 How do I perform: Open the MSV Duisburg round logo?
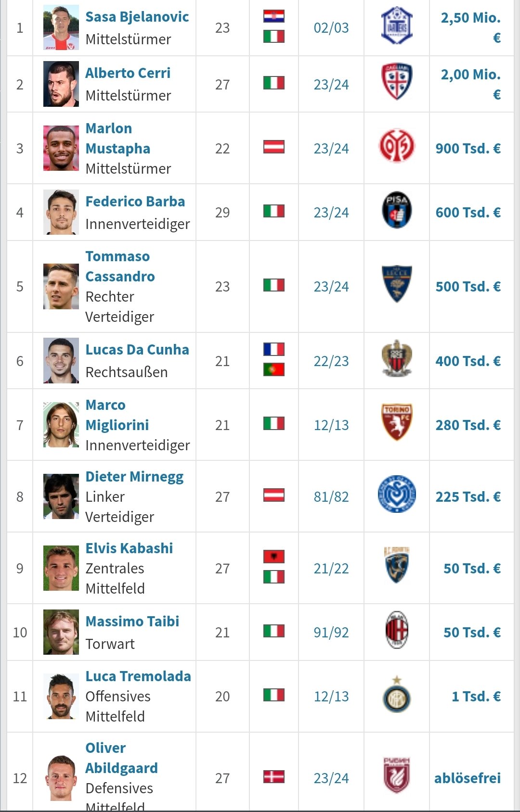[x=397, y=494]
